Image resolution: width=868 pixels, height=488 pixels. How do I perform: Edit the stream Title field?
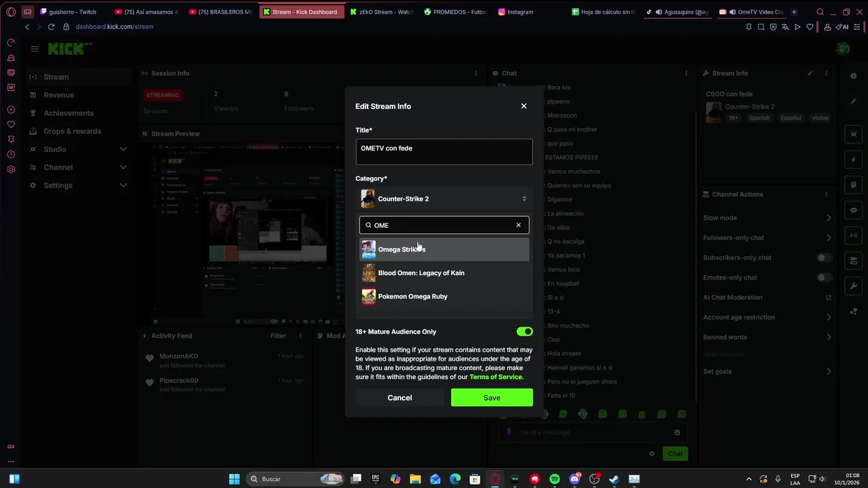pyautogui.click(x=444, y=152)
